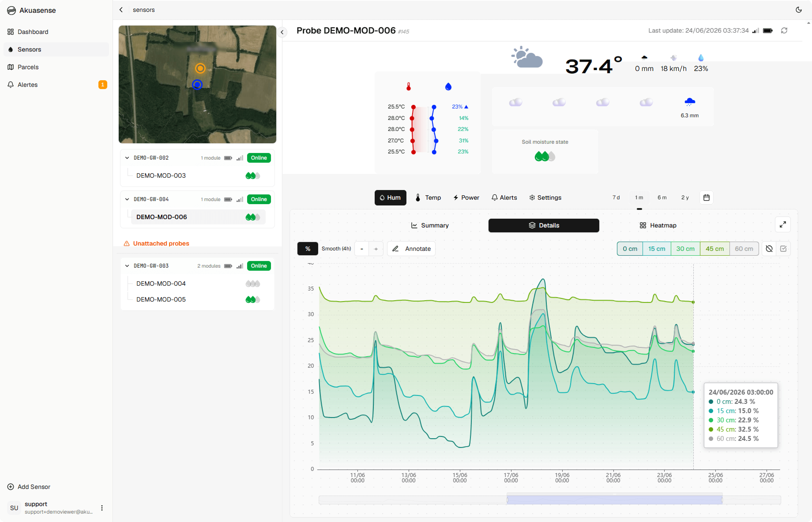The width and height of the screenshot is (812, 522).
Task: Expand chart to fullscreen
Action: point(782,225)
